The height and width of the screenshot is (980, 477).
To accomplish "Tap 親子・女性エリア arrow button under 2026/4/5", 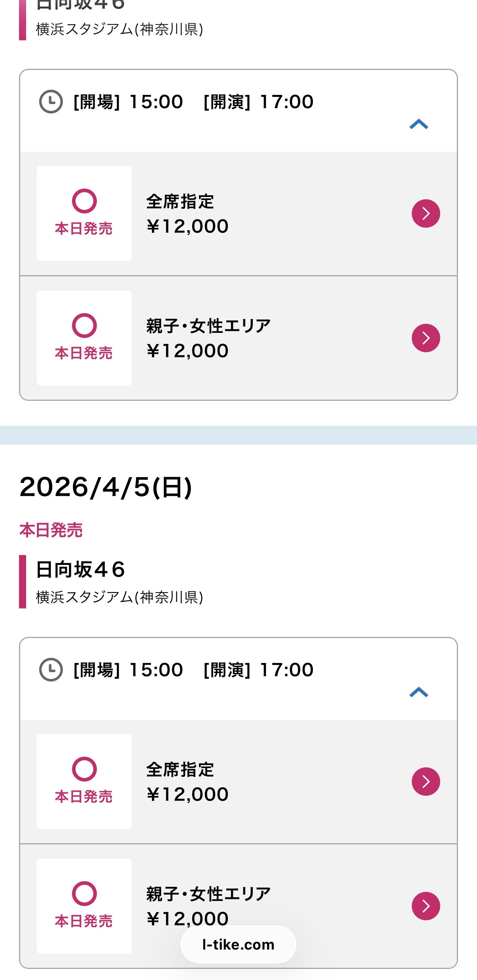I will tap(426, 906).
